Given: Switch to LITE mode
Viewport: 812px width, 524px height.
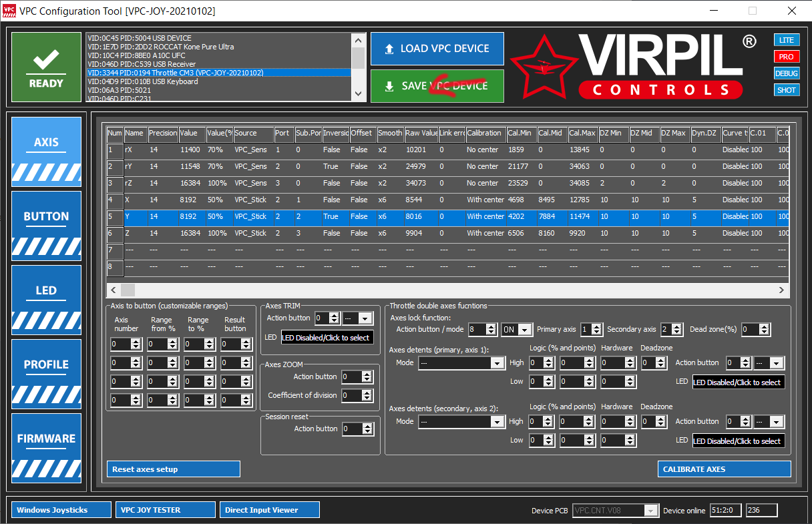Looking at the screenshot, I should (786, 40).
